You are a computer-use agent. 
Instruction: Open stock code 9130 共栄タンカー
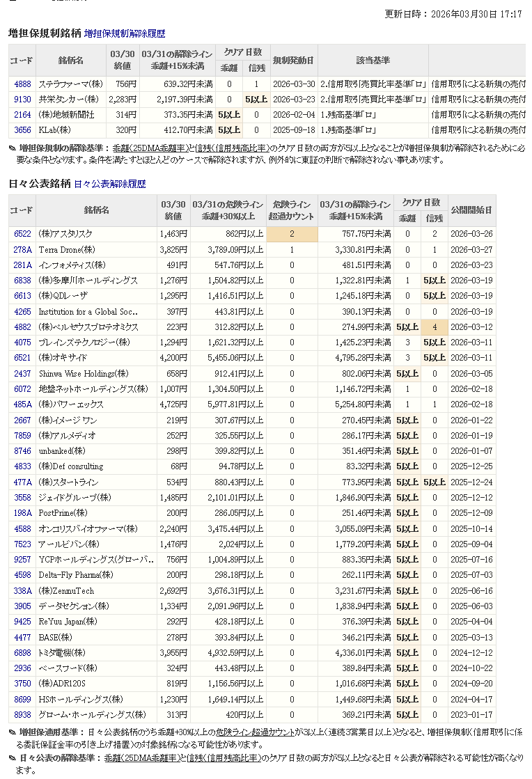(x=22, y=99)
